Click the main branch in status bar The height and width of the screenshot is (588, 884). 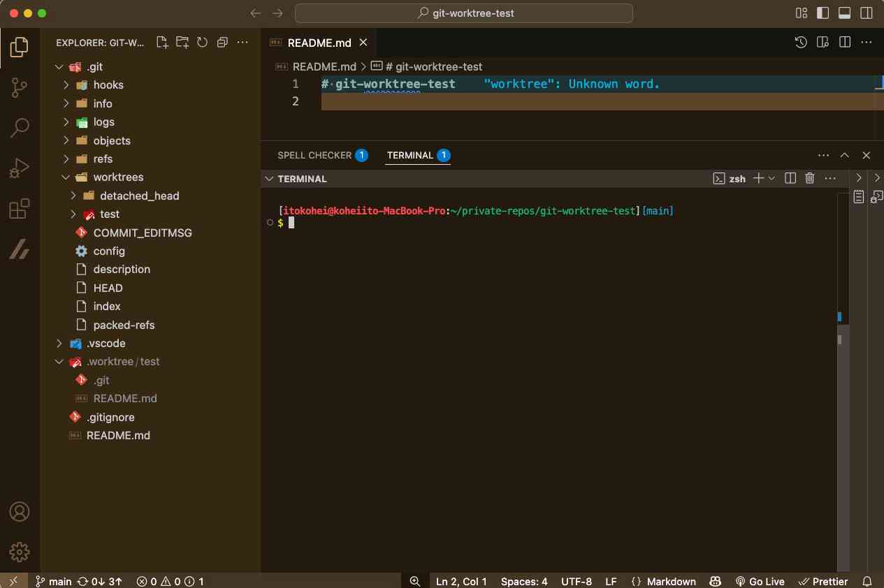(x=54, y=581)
